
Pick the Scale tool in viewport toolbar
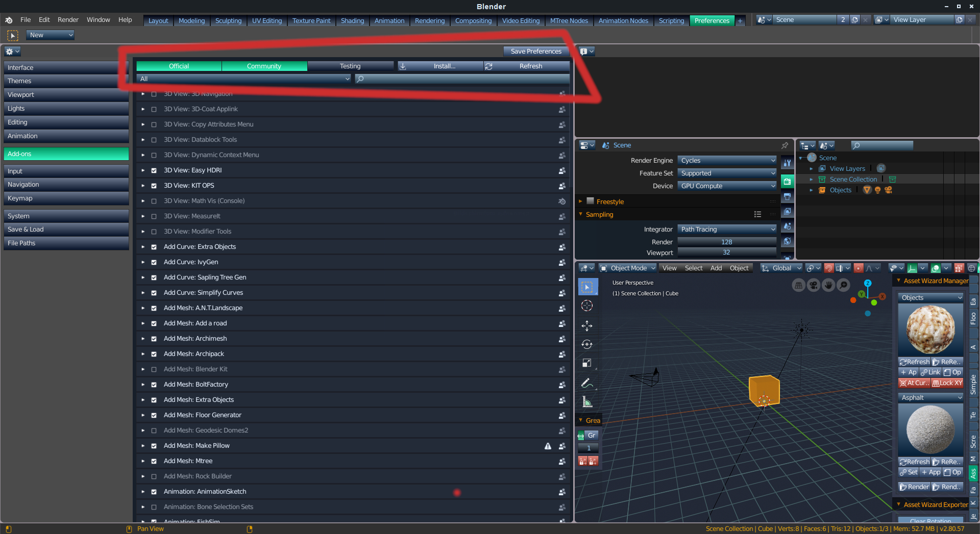[x=587, y=363]
